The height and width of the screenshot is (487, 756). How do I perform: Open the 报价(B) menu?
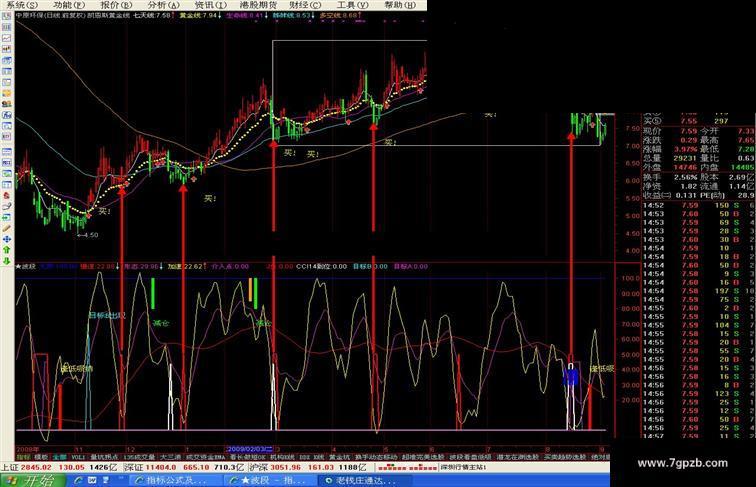[x=116, y=5]
